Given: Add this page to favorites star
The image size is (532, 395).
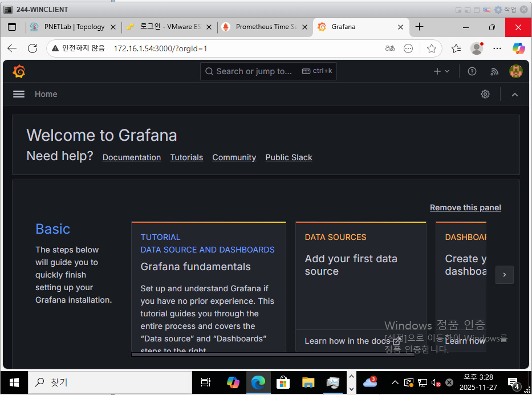Looking at the screenshot, I should click(431, 48).
